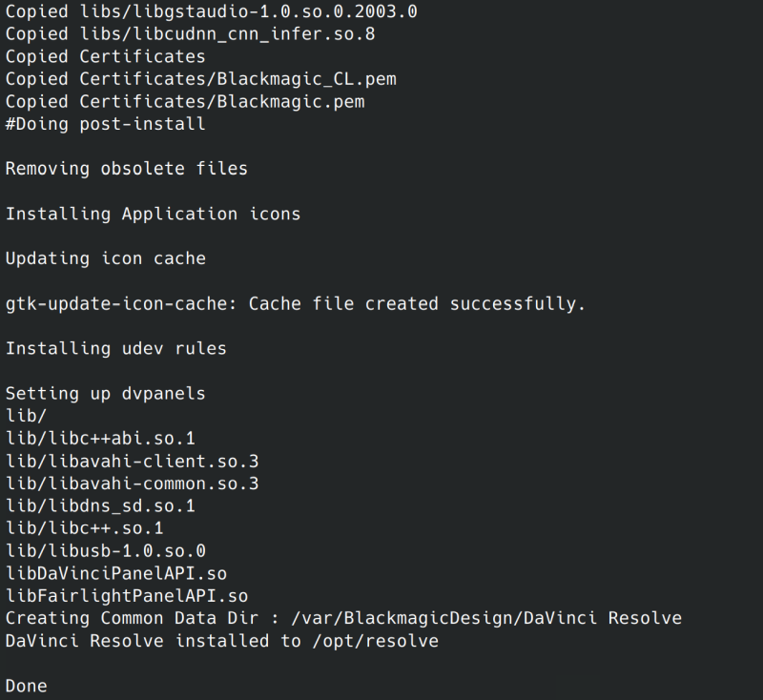Click the 'gtk-update-icon-cache' success message
This screenshot has height=700, width=763.
coord(296,303)
